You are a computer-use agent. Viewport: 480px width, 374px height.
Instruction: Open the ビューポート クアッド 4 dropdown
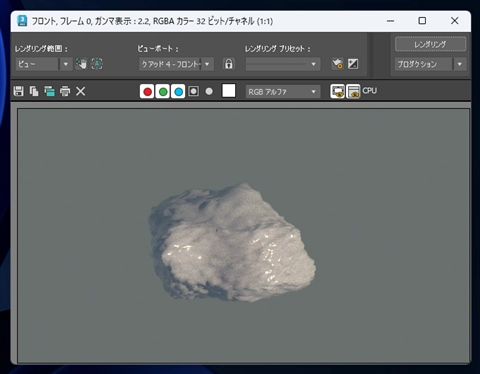point(176,64)
